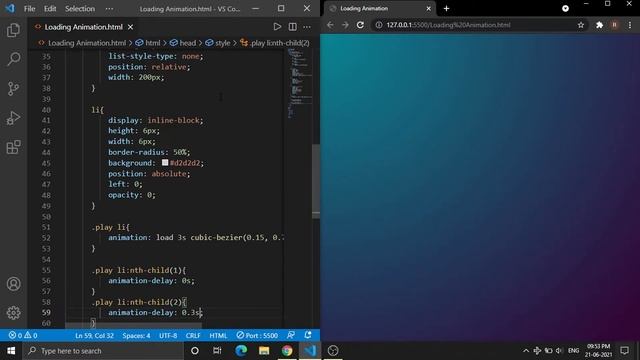The width and height of the screenshot is (640, 360).
Task: Change encoding via UTF-8 status
Action: [x=168, y=336]
